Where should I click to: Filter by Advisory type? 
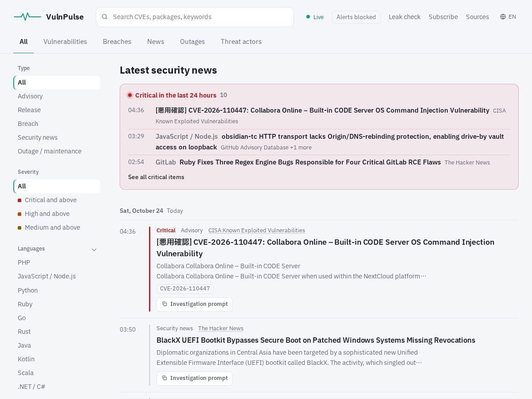point(57,96)
